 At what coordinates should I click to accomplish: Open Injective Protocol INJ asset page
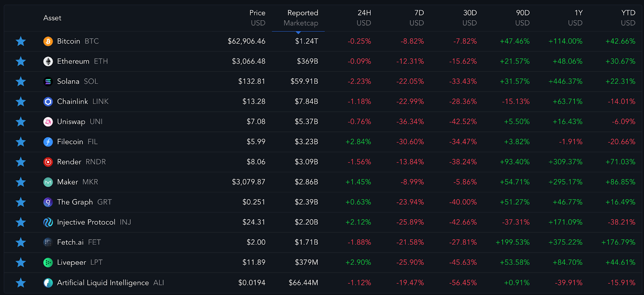point(94,222)
